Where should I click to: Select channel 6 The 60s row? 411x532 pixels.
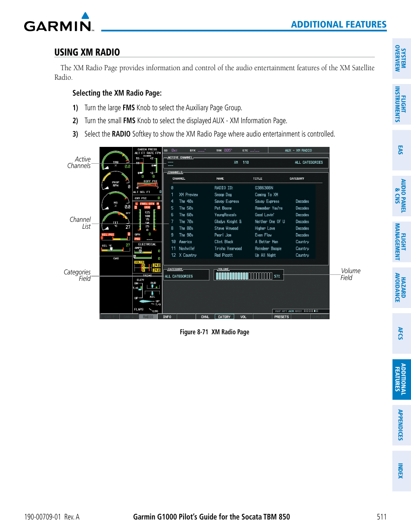coord(243,215)
